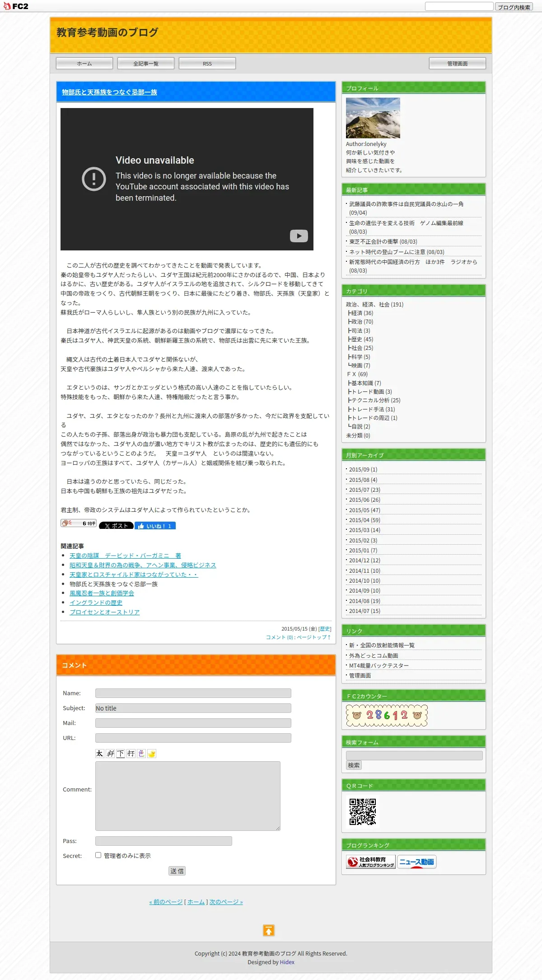Open monthly archive 2015/05 (47)
This screenshot has width=542, height=980.
point(364,510)
